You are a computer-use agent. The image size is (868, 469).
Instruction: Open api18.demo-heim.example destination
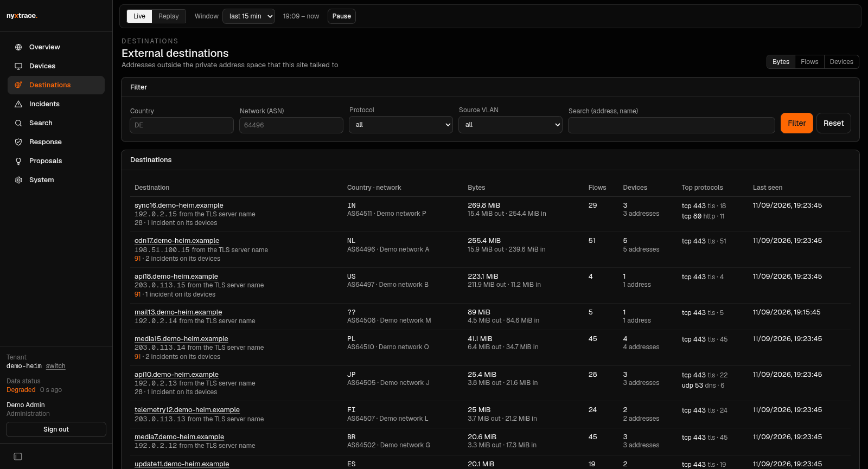pos(176,277)
